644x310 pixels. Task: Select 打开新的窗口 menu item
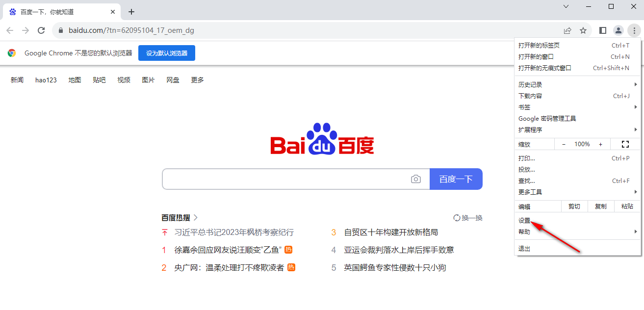coord(578,56)
